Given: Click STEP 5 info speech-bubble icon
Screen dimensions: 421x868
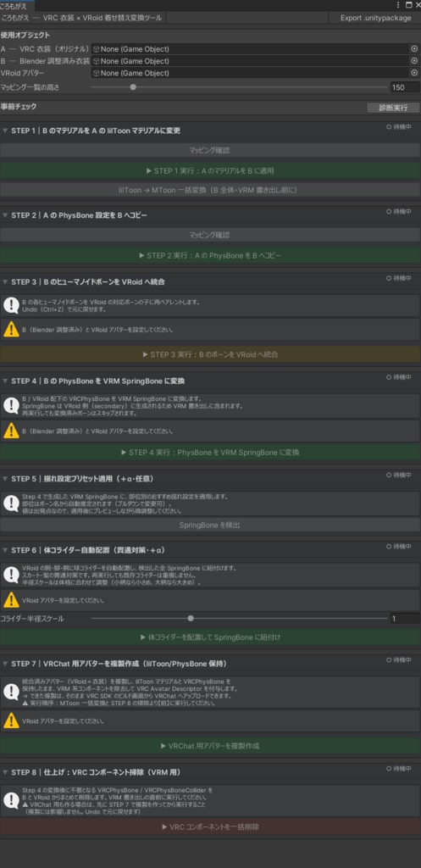Looking at the screenshot, I should point(11,504).
